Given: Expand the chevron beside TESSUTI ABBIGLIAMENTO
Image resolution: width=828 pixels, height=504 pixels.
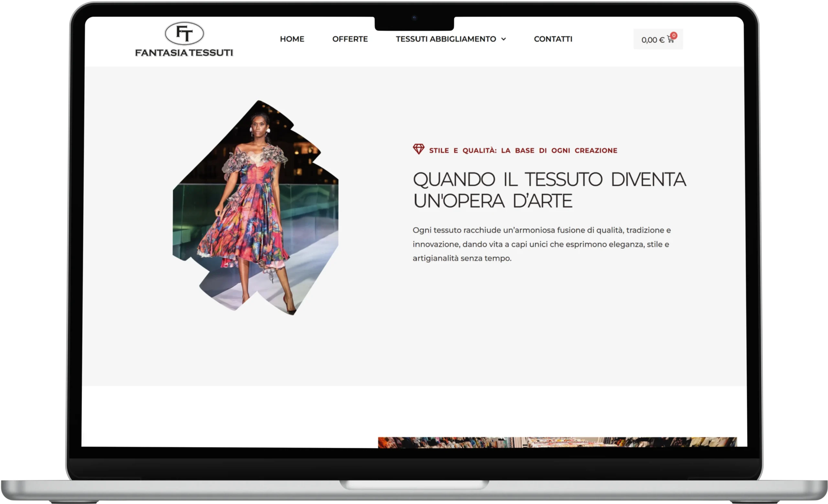Looking at the screenshot, I should tap(503, 39).
